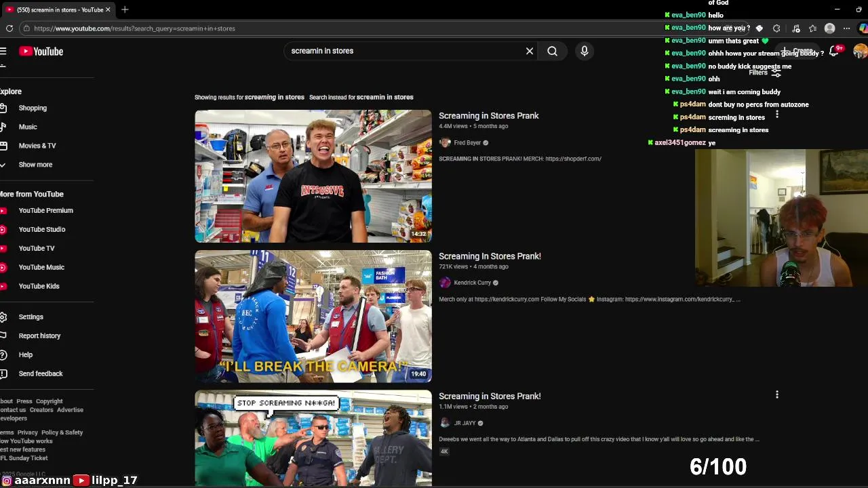This screenshot has height=488, width=868.
Task: Open Privacy footer link
Action: pyautogui.click(x=28, y=432)
